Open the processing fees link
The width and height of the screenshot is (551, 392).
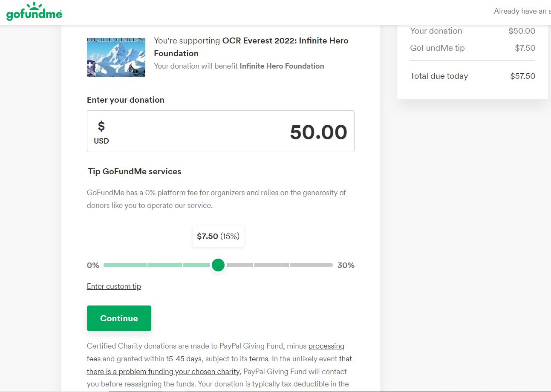pos(326,346)
